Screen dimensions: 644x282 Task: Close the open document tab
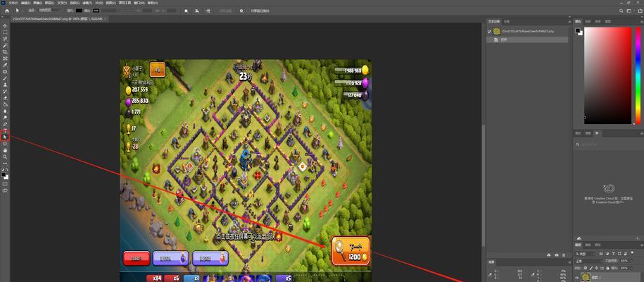pyautogui.click(x=106, y=18)
